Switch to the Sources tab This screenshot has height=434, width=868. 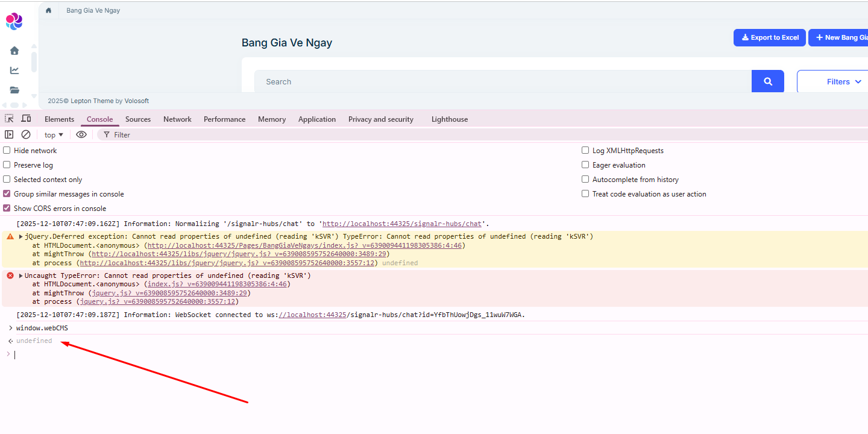[138, 119]
